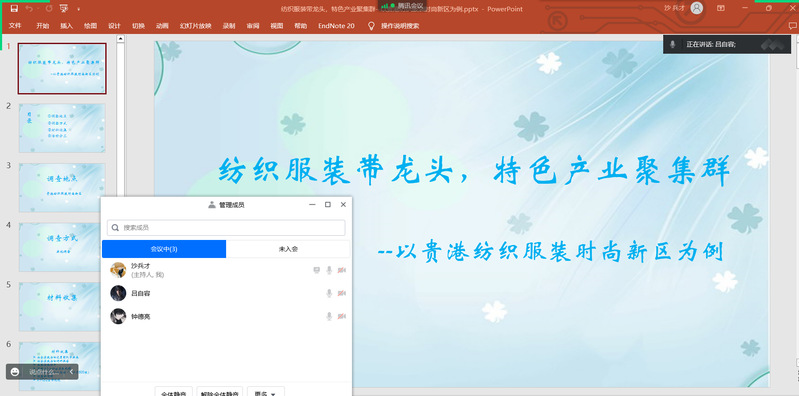This screenshot has height=396, width=799.
Task: Click the account name 沙兵才 in title bar
Action: 675,8
